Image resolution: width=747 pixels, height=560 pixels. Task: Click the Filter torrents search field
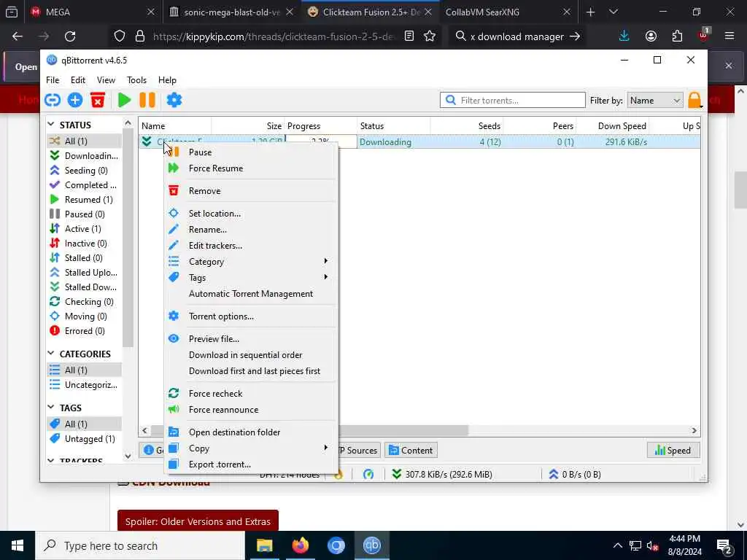[513, 100]
